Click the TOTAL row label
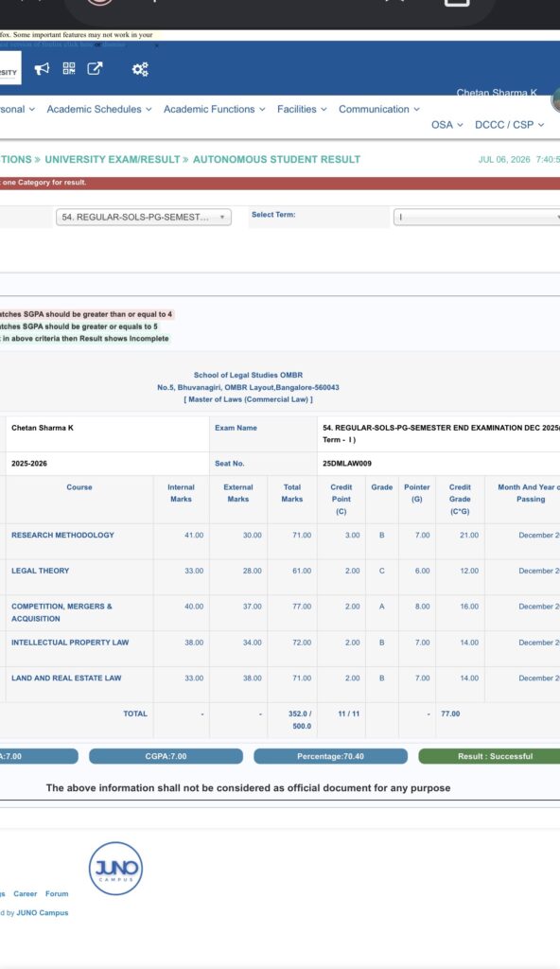The width and height of the screenshot is (560, 969). (134, 714)
